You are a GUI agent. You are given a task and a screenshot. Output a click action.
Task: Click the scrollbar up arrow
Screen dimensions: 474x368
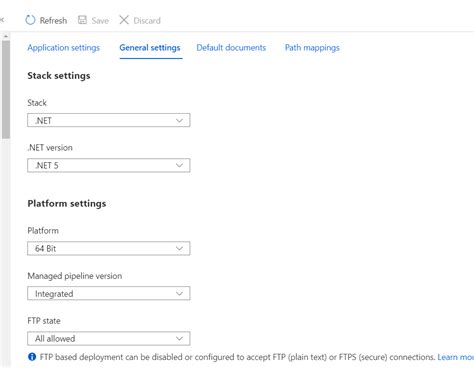(6, 36)
